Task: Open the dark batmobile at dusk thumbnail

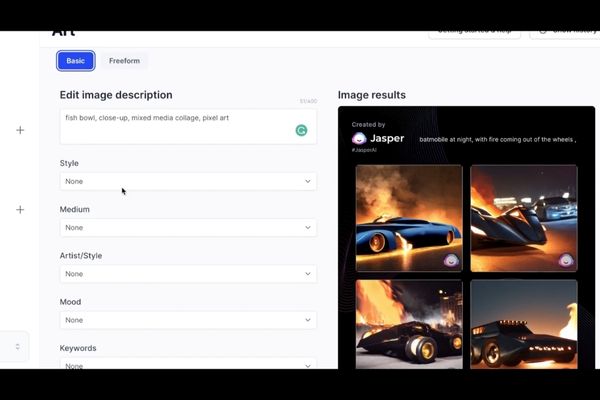Action: (524, 325)
